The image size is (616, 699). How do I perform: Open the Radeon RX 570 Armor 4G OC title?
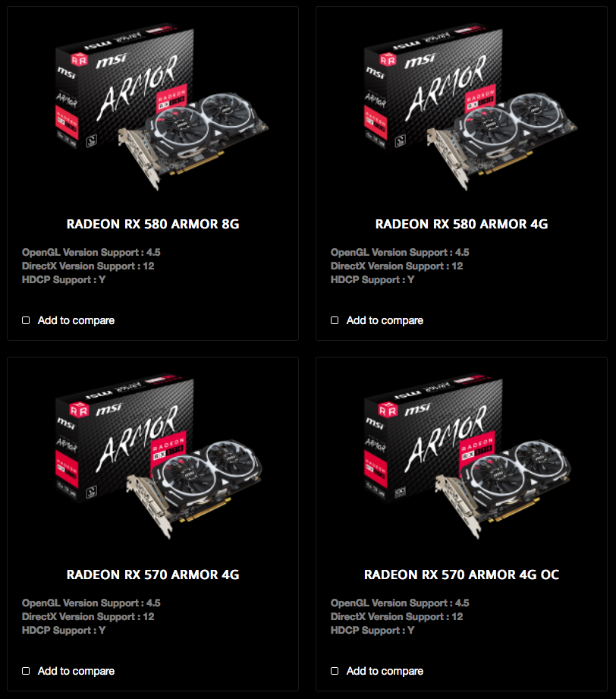click(462, 575)
